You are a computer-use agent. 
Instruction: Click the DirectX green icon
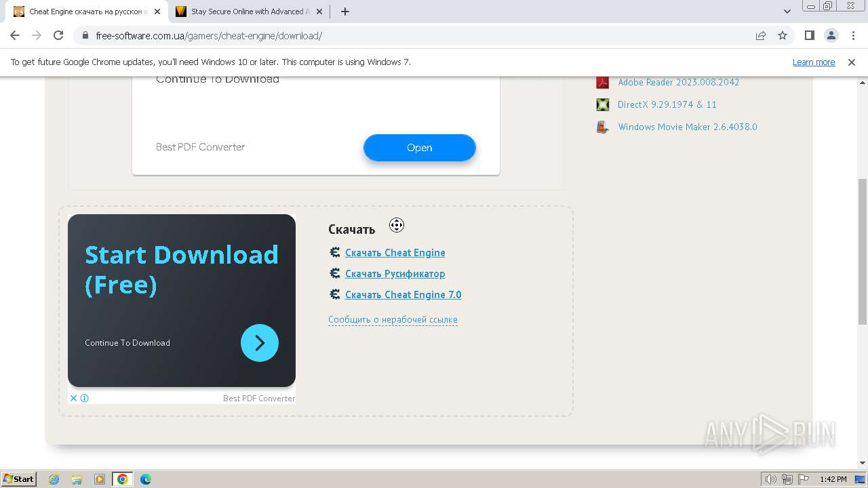602,104
